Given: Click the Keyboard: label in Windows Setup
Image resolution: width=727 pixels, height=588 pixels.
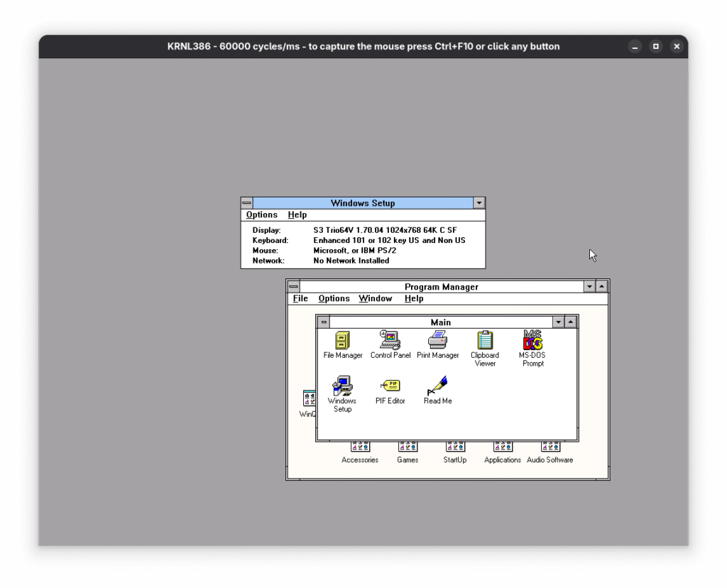Looking at the screenshot, I should pos(270,240).
